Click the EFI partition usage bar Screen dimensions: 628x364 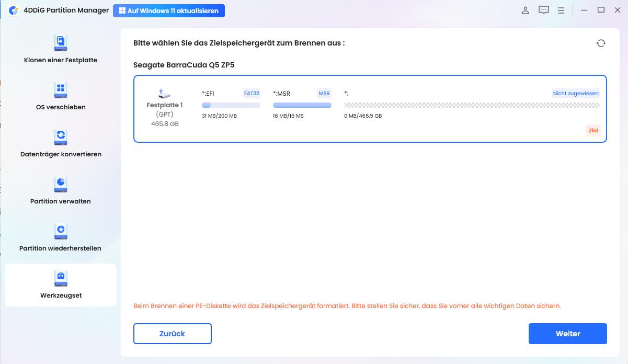point(230,105)
